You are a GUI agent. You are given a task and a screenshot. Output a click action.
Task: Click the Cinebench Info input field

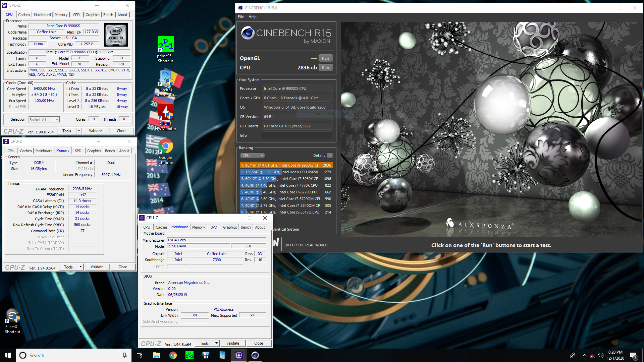[297, 135]
